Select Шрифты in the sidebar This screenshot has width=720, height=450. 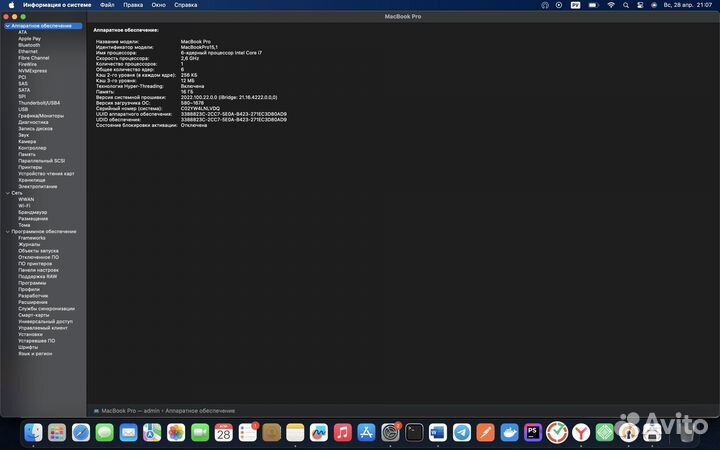point(28,347)
